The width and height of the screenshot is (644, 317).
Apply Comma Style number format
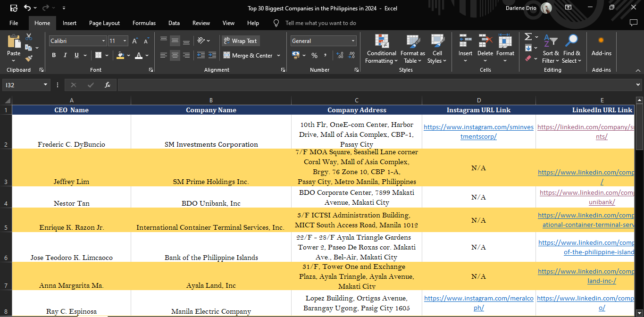pyautogui.click(x=326, y=55)
